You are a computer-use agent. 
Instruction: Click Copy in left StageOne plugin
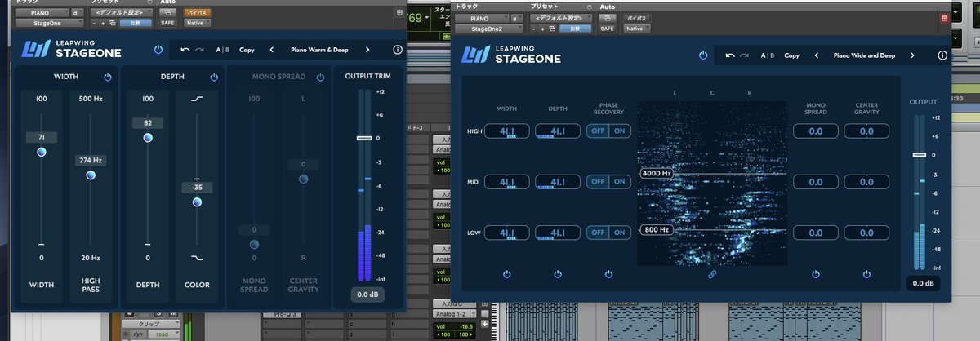[247, 50]
